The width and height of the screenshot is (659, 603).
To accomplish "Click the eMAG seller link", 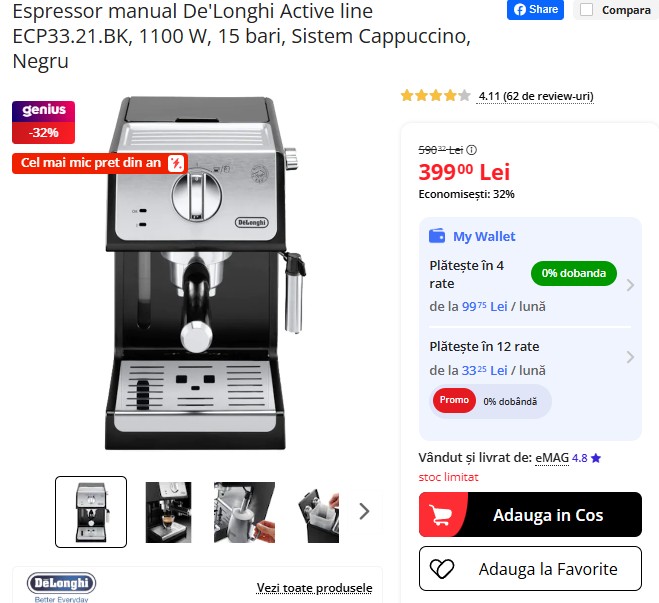I will pyautogui.click(x=552, y=458).
